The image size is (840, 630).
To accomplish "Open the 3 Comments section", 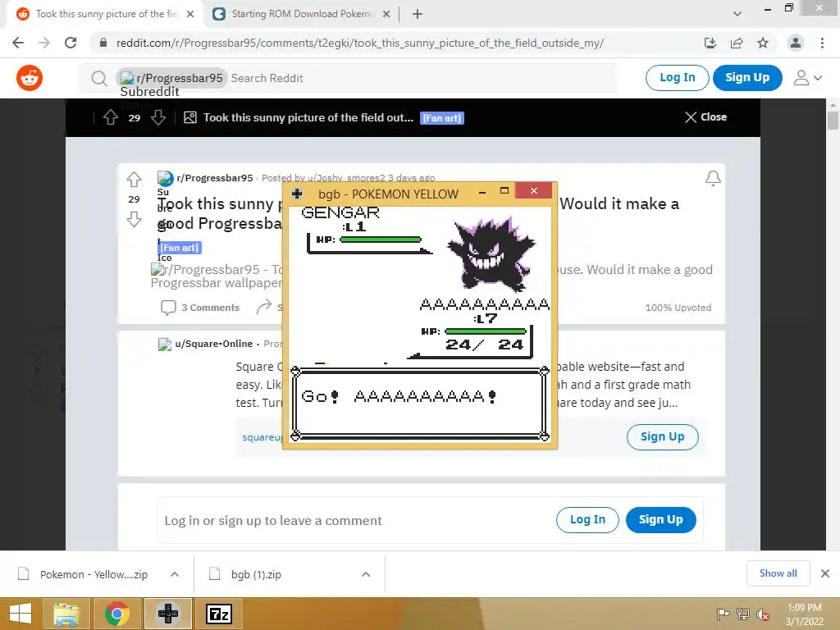I will [x=200, y=308].
